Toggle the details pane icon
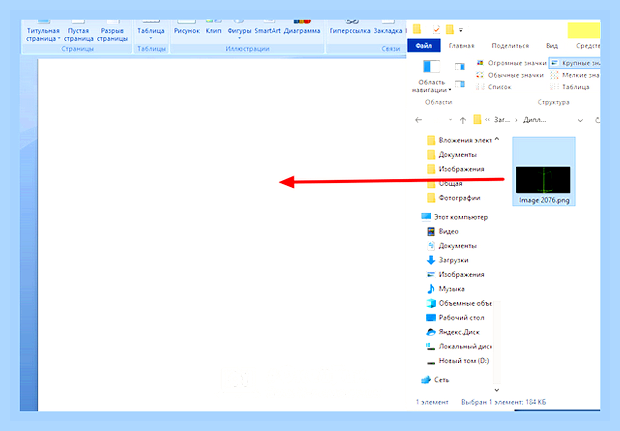 (x=459, y=84)
